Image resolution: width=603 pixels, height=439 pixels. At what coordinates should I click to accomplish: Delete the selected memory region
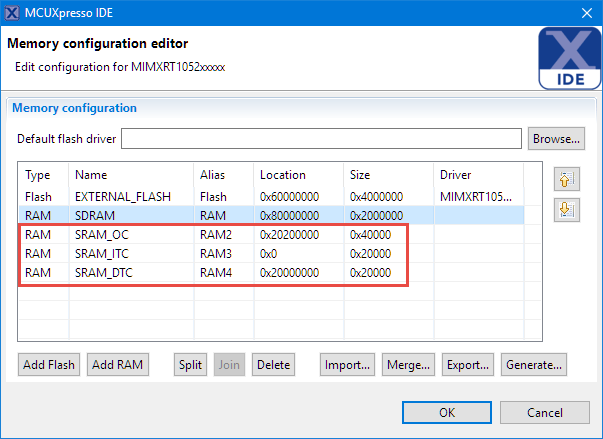[x=273, y=365]
